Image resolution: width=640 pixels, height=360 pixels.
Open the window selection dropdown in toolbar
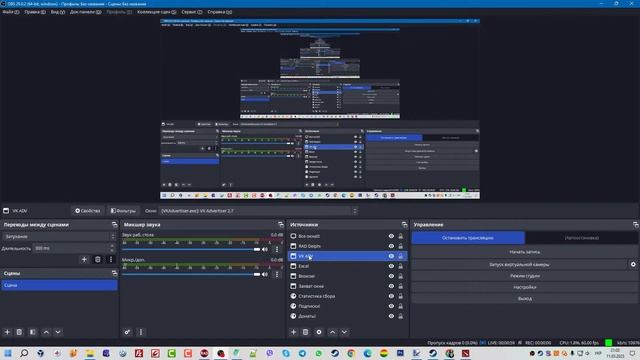click(x=258, y=211)
